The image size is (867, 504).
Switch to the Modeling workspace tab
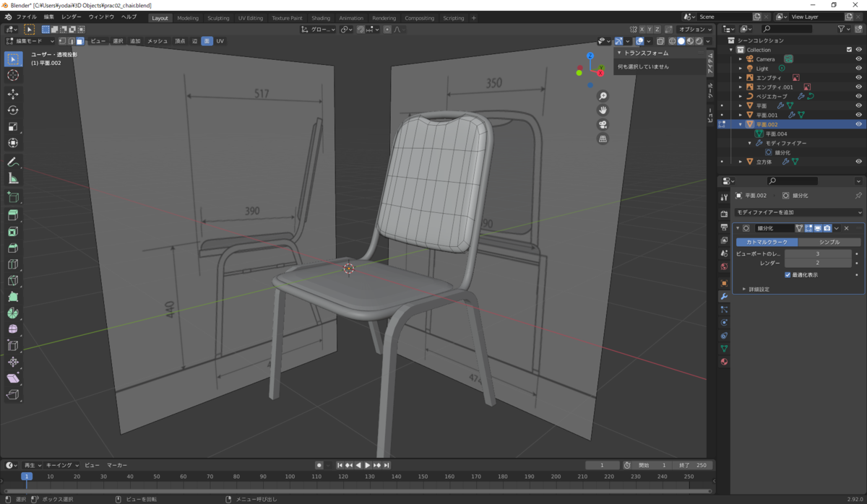point(188,18)
